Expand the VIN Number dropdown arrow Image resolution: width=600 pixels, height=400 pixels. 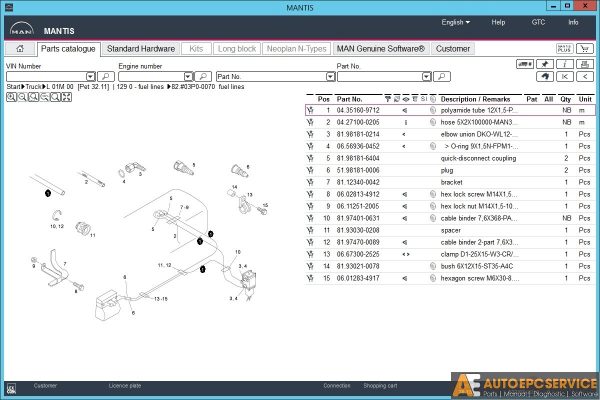(x=91, y=77)
